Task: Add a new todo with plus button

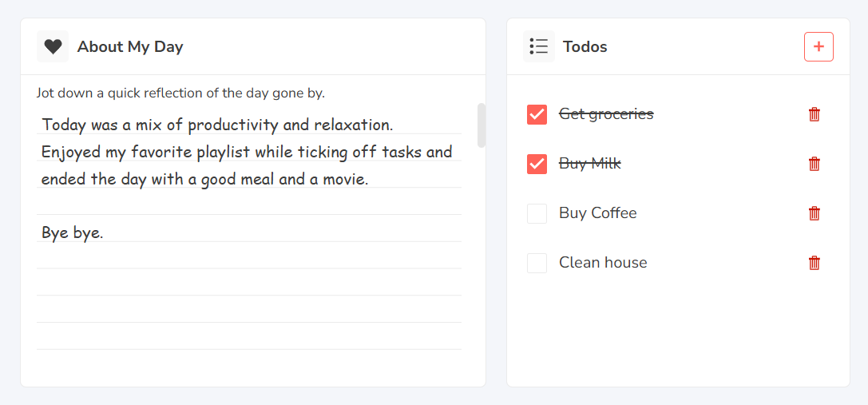Action: pos(818,46)
